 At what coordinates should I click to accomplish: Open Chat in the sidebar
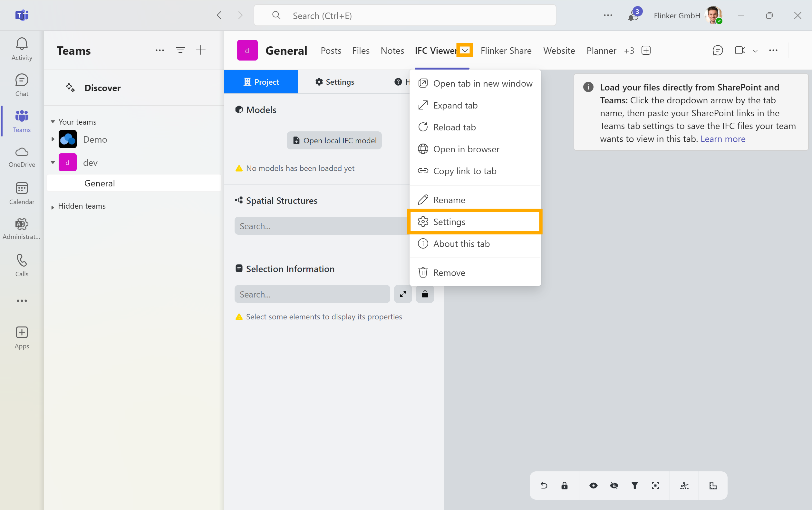click(x=22, y=85)
